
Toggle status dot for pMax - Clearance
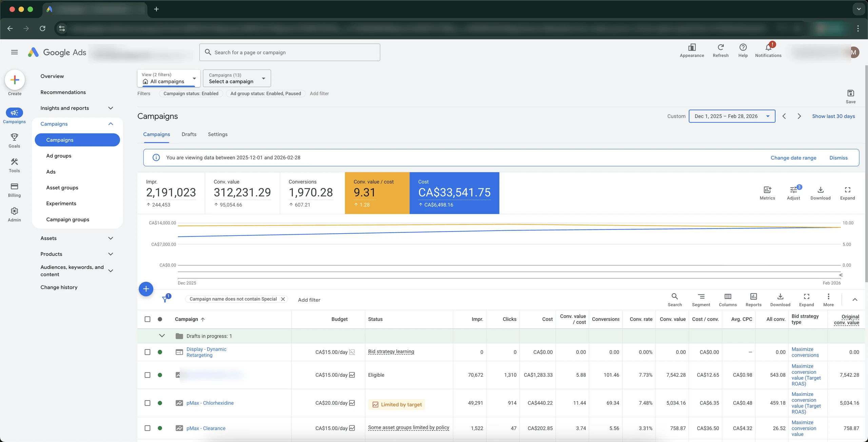tap(160, 428)
